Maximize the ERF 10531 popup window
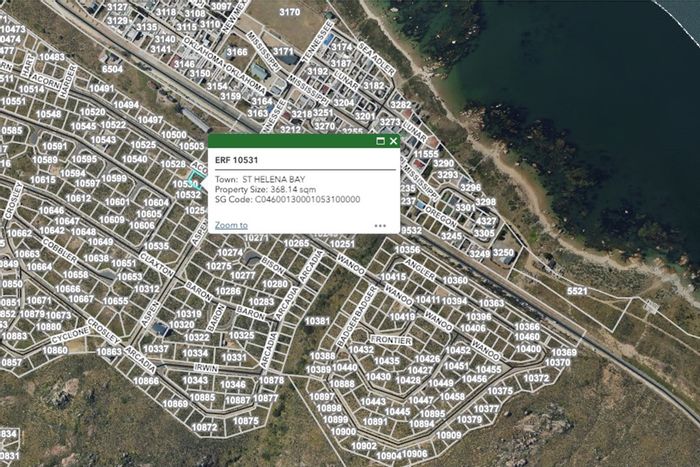 [x=380, y=142]
